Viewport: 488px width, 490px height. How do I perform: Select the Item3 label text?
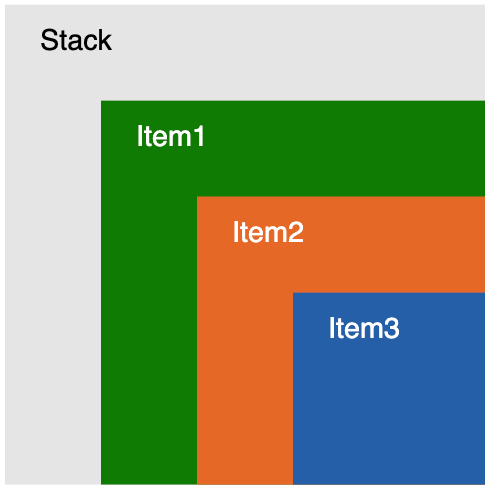[x=364, y=328]
